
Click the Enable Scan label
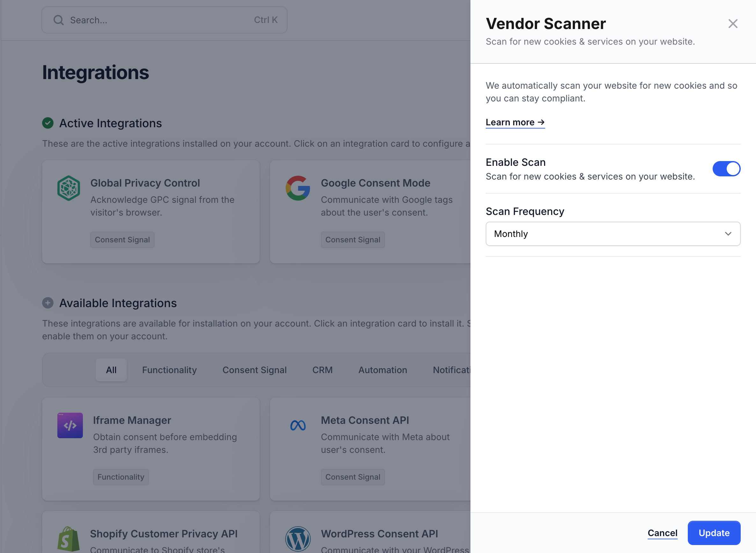pyautogui.click(x=515, y=162)
